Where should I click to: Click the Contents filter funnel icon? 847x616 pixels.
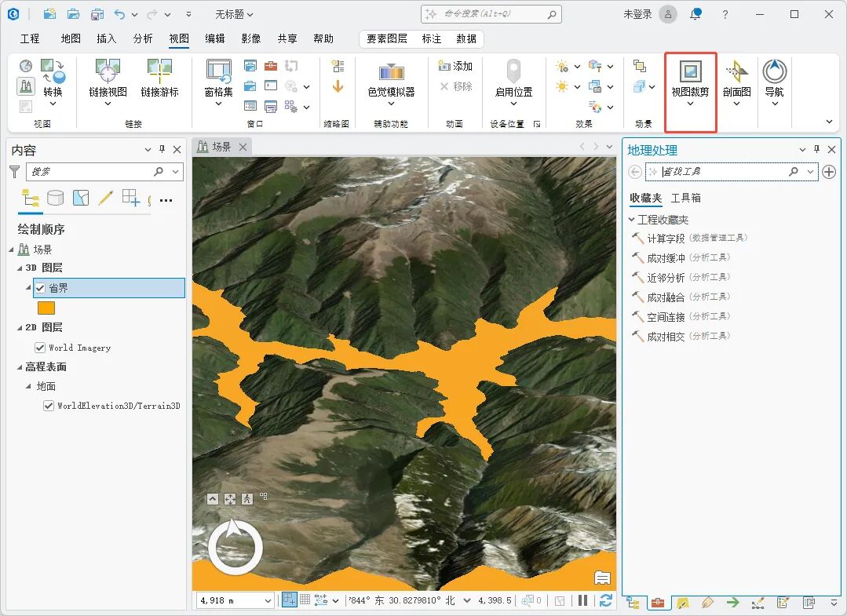point(15,172)
